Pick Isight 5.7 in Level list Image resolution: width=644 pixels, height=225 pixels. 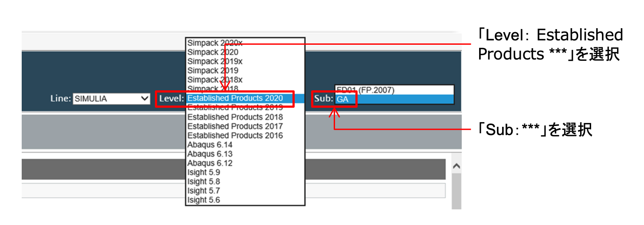click(245, 191)
